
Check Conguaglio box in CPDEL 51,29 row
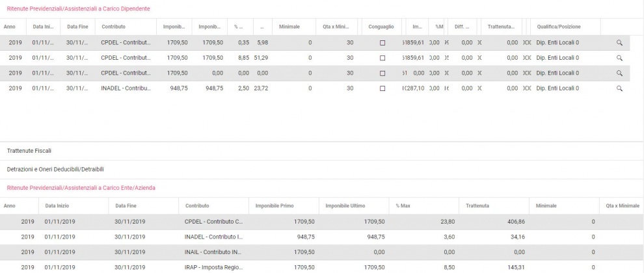point(382,58)
